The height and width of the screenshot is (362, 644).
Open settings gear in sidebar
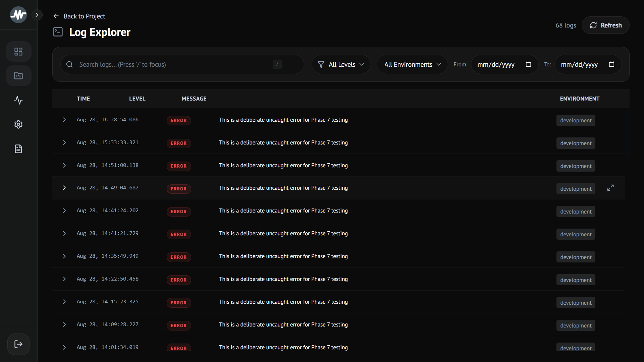pos(18,124)
